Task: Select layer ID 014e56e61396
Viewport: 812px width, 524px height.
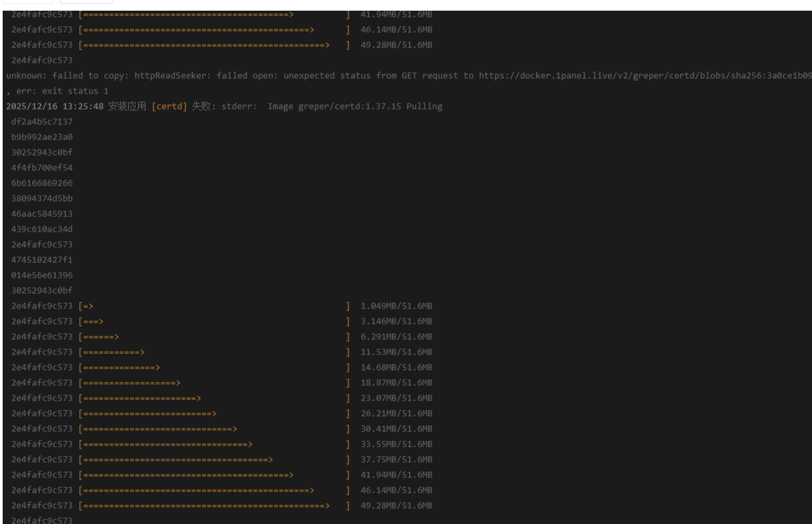Action: coord(42,275)
